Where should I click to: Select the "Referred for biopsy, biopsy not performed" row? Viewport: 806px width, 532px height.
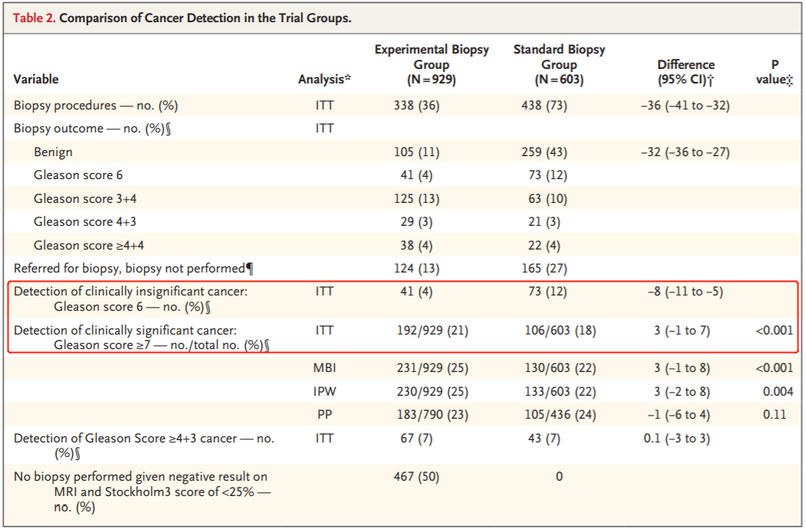(133, 269)
